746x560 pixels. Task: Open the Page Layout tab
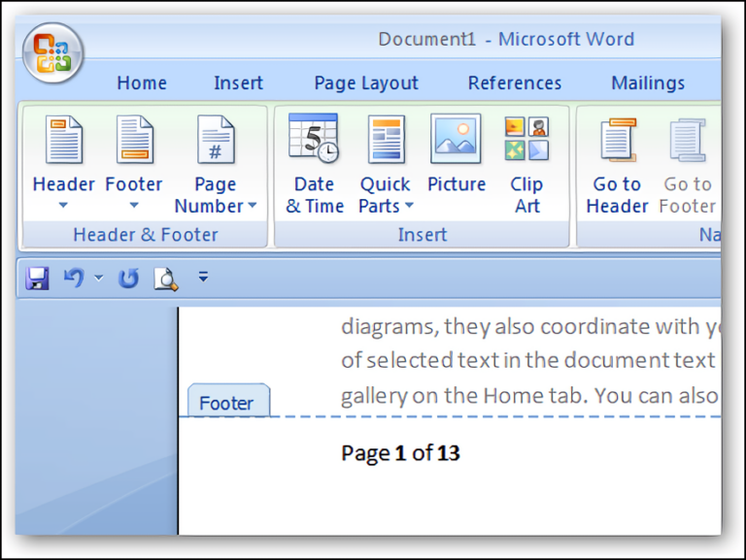(366, 83)
